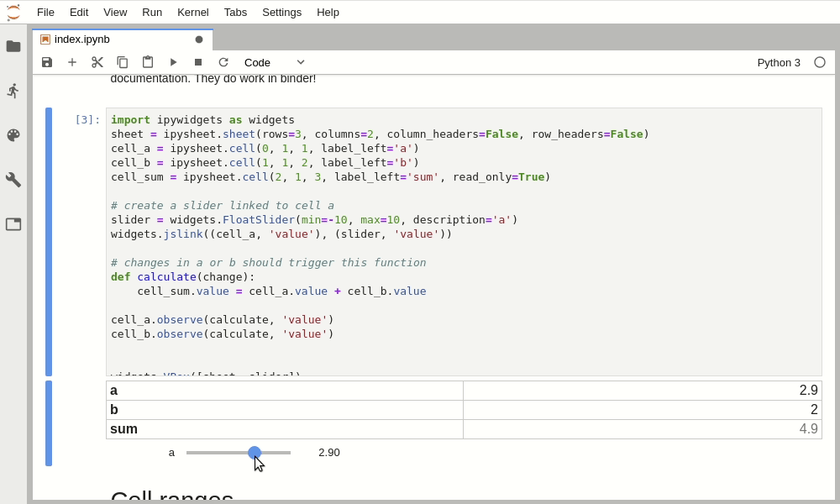The width and height of the screenshot is (840, 504).
Task: Open the Edit menu
Action: coord(79,13)
